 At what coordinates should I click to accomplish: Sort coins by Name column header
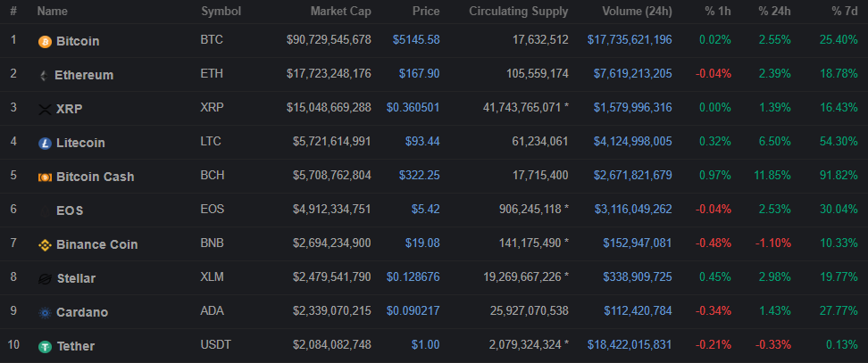coord(52,12)
